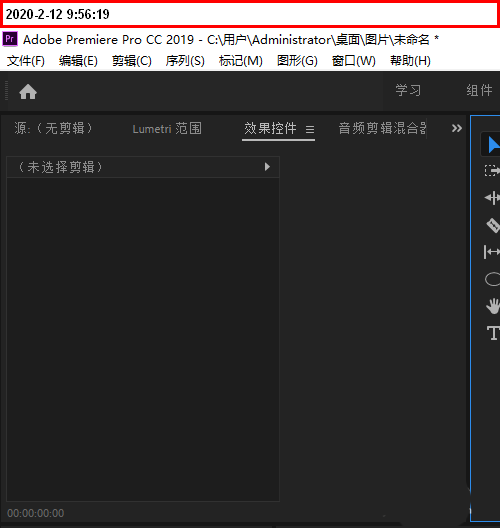Select the Slip tool
This screenshot has height=528, width=500.
pyautogui.click(x=492, y=252)
